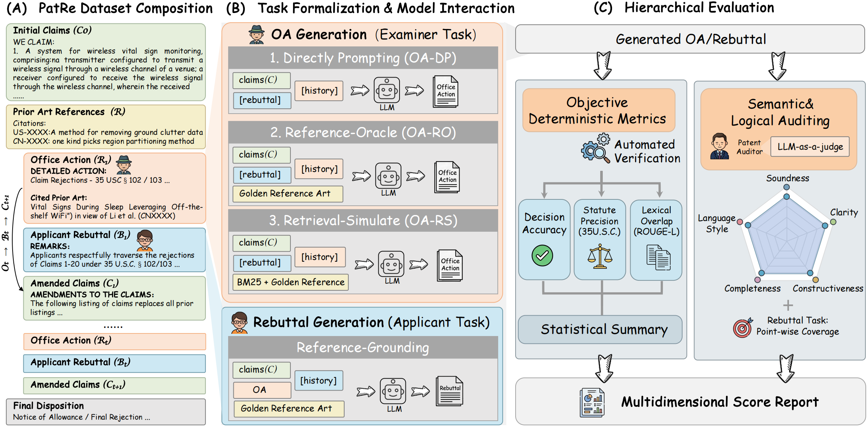The image size is (868, 427).
Task: Click the examiner icon beside OA Generation
Action: [x=257, y=35]
